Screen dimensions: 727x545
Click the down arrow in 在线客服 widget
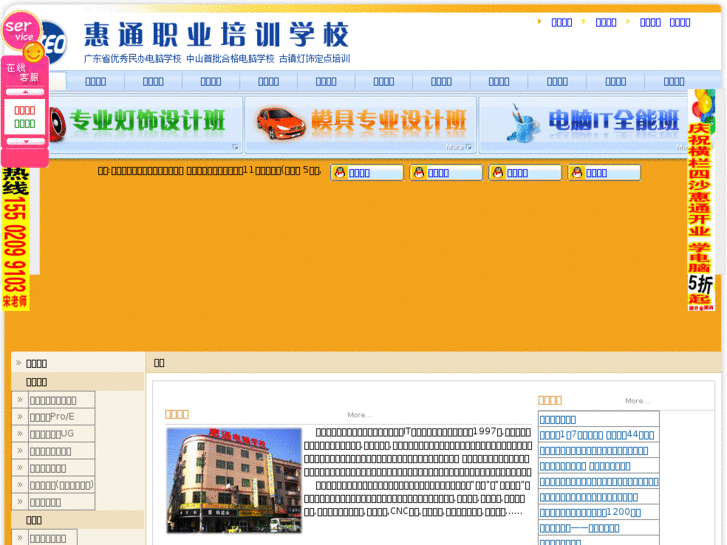[x=26, y=141]
